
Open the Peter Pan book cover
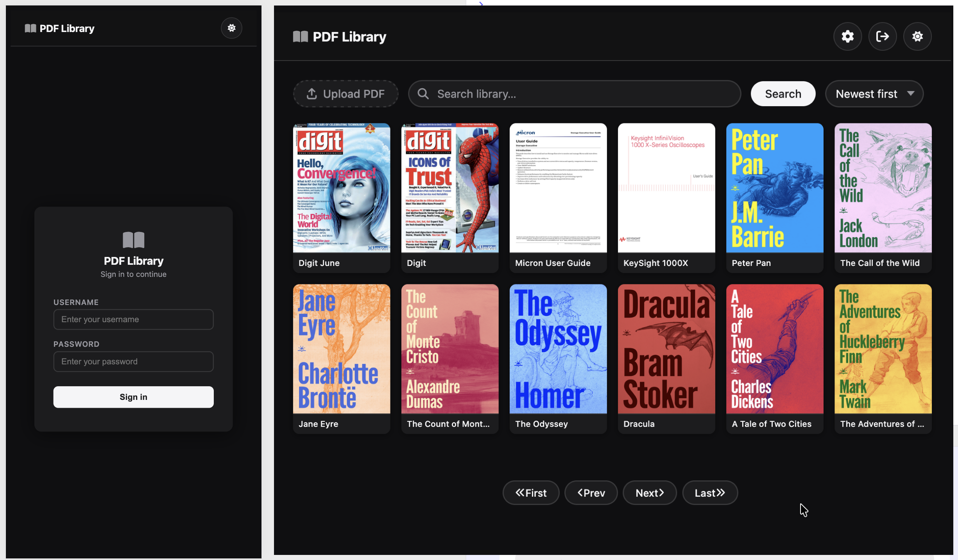tap(775, 188)
